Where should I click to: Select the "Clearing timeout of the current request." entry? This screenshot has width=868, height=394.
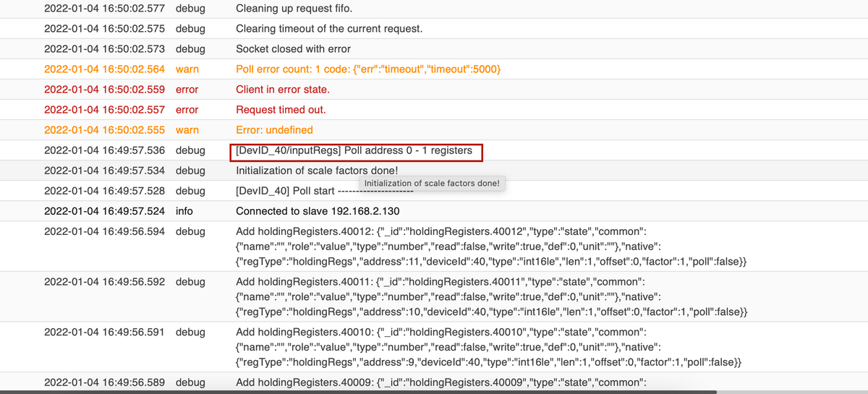329,29
